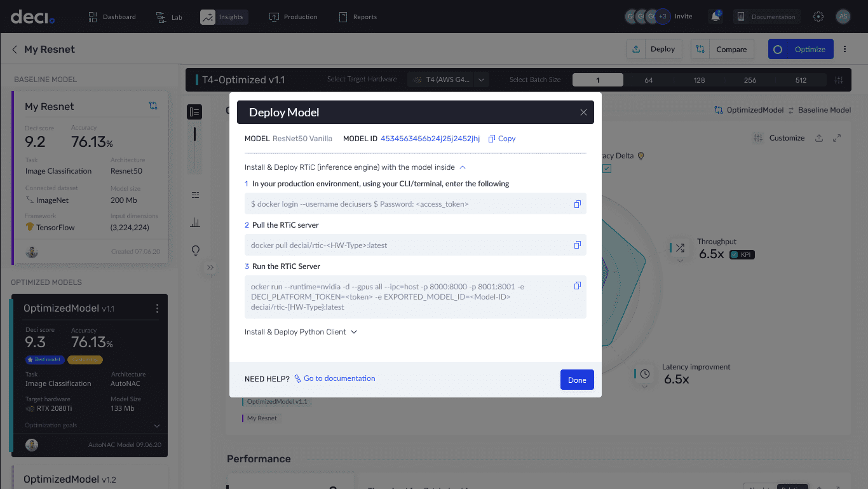Open notifications bell

point(716,17)
